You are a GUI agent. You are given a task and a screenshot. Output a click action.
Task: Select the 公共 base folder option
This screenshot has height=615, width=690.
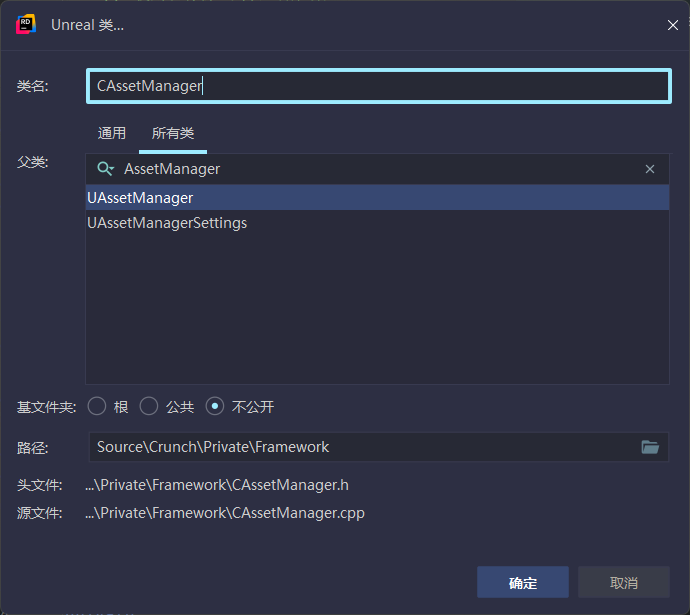point(167,406)
